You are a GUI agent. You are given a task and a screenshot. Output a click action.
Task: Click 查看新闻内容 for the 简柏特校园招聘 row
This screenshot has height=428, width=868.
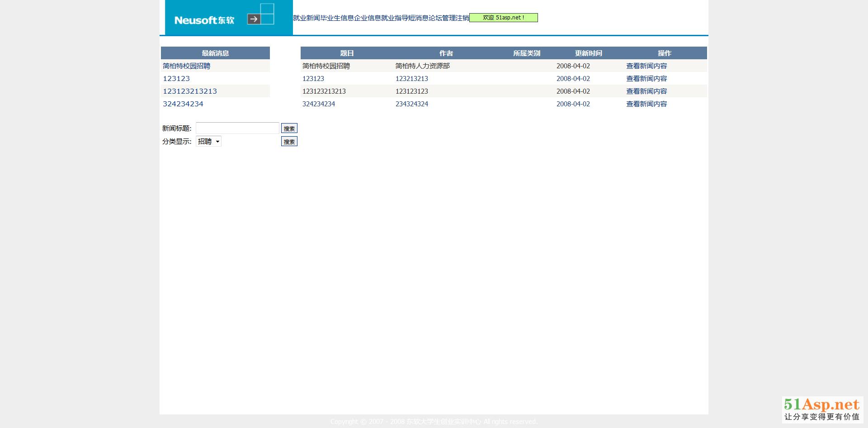click(x=646, y=66)
